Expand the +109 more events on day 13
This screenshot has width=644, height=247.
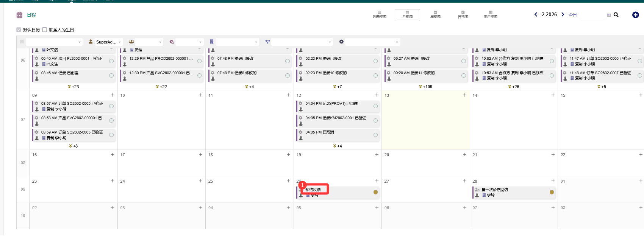[425, 87]
